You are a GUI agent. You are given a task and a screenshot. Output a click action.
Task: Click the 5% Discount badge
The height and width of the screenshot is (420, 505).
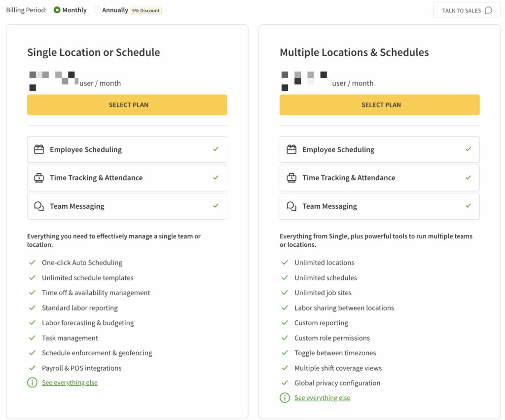(145, 10)
